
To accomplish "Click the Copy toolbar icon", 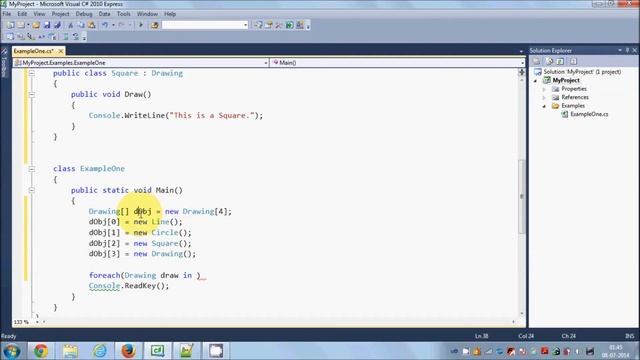I will (x=81, y=25).
